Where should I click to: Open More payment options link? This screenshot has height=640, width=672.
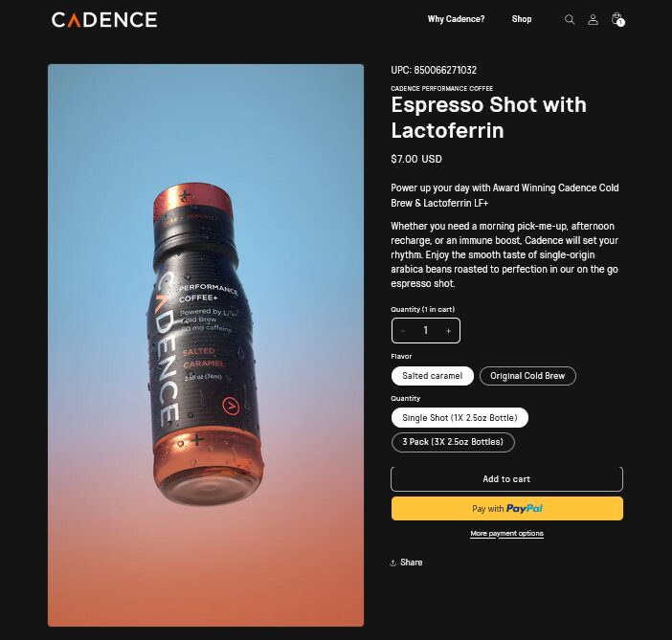507,534
